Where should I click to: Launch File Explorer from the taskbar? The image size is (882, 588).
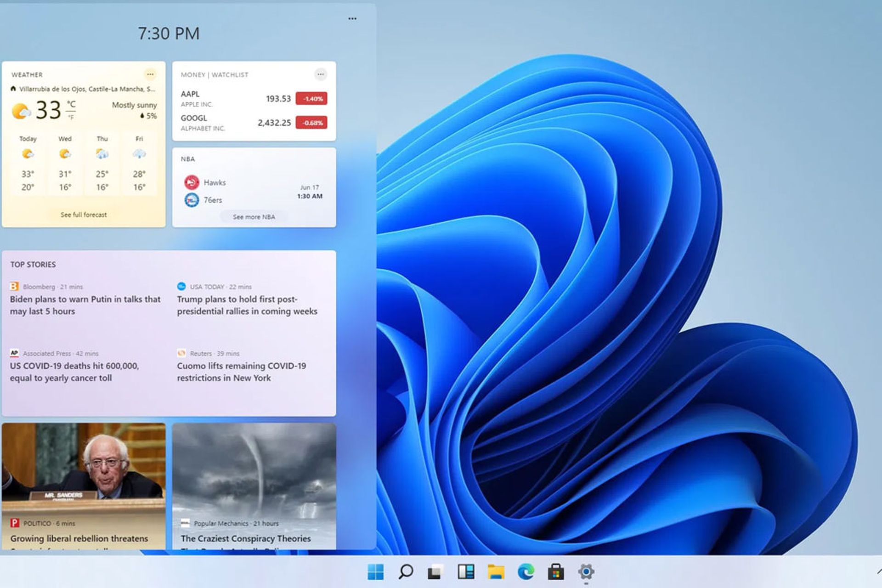pyautogui.click(x=496, y=572)
